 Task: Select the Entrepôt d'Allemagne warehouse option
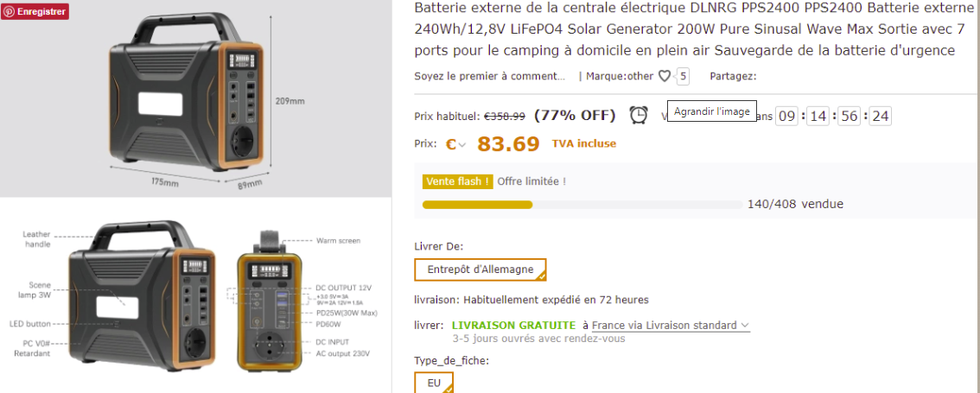coord(480,269)
